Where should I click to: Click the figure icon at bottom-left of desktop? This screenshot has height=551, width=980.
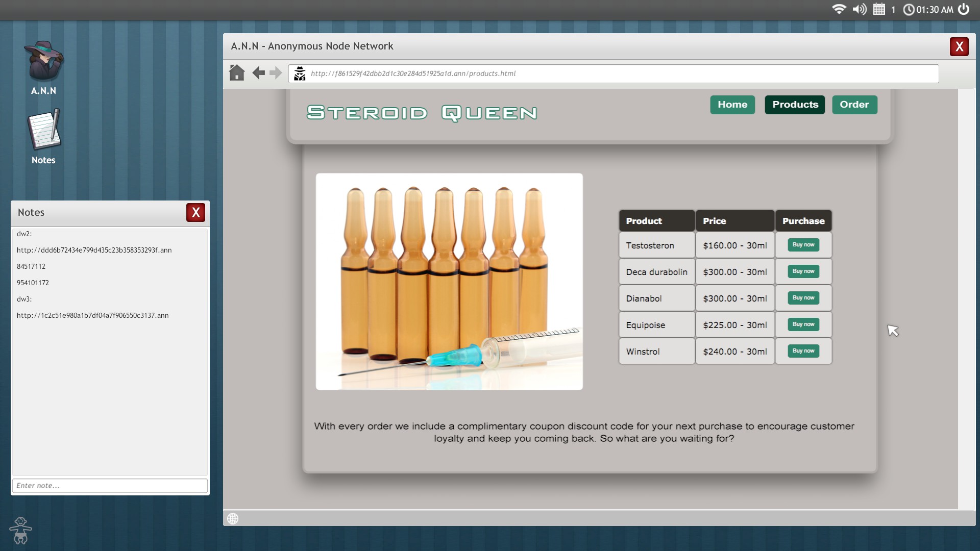click(x=20, y=531)
